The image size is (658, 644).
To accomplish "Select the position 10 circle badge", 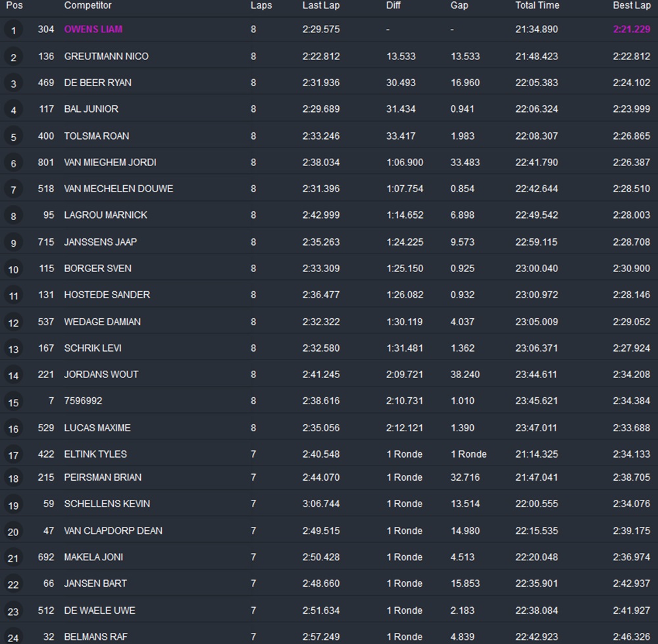I will tap(13, 269).
